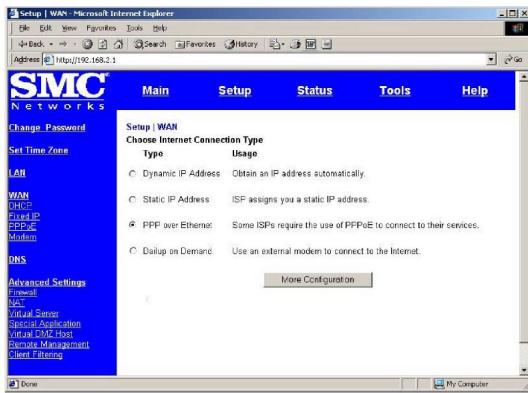528x393 pixels.
Task: Open the DNS sidebar link
Action: tap(18, 260)
